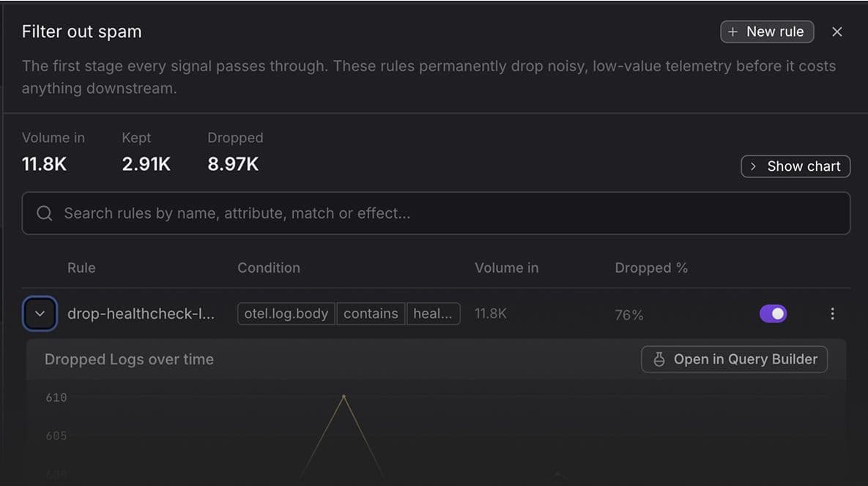Image resolution: width=868 pixels, height=486 pixels.
Task: Click the peak point on the Dropped Logs chart
Action: (x=344, y=397)
